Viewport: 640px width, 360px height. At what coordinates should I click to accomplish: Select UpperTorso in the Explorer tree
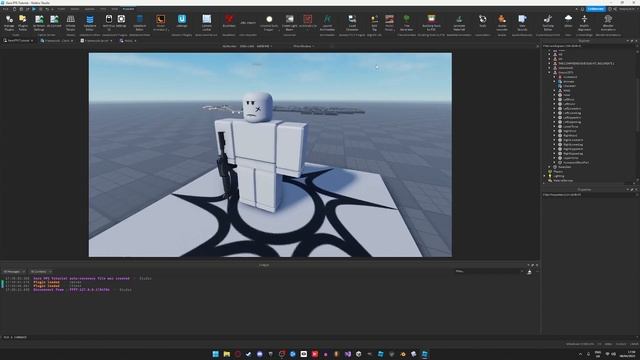(x=570, y=158)
